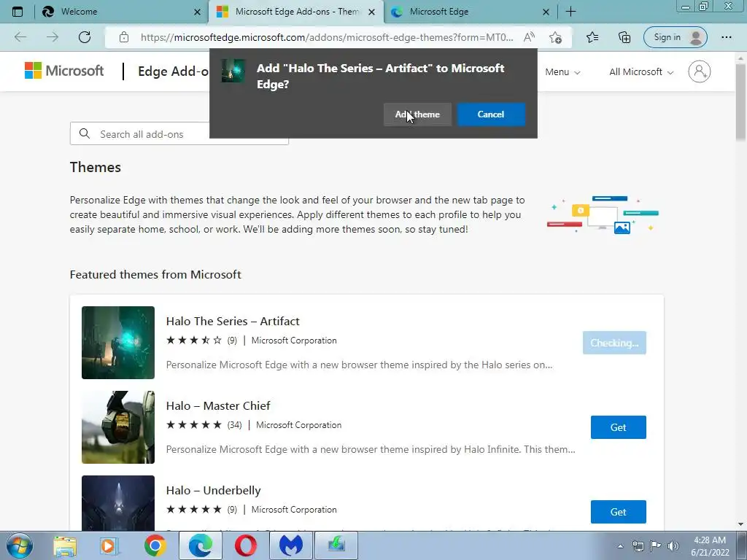
Task: Click Halo Master Chief theme thumbnail
Action: click(x=118, y=427)
